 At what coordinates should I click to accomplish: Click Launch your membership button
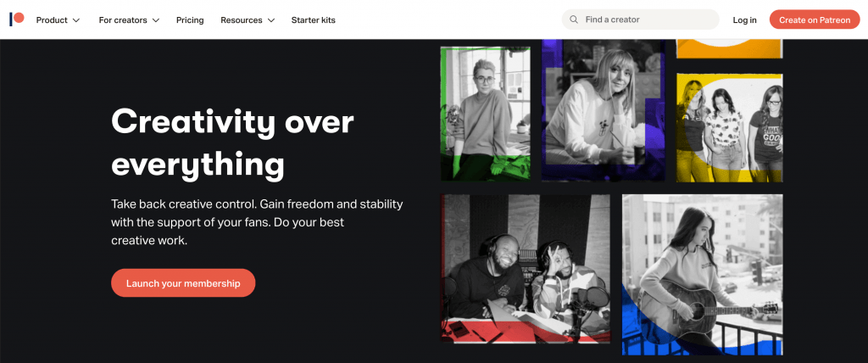(183, 283)
